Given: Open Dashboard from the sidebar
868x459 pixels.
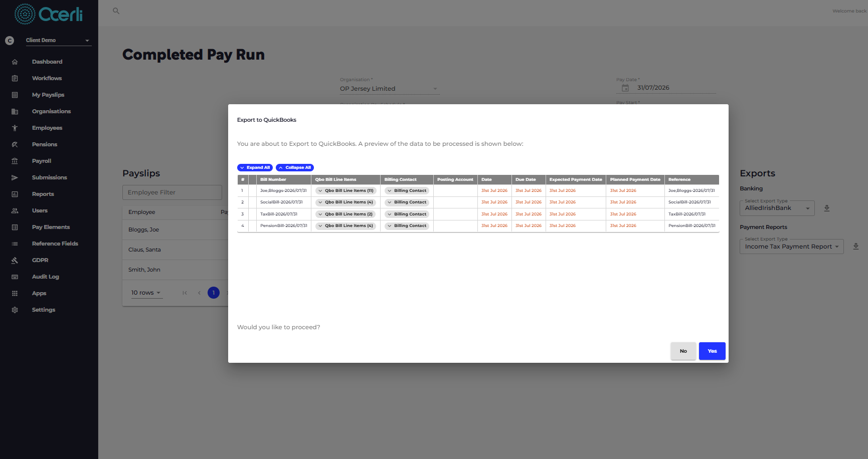Looking at the screenshot, I should (47, 62).
